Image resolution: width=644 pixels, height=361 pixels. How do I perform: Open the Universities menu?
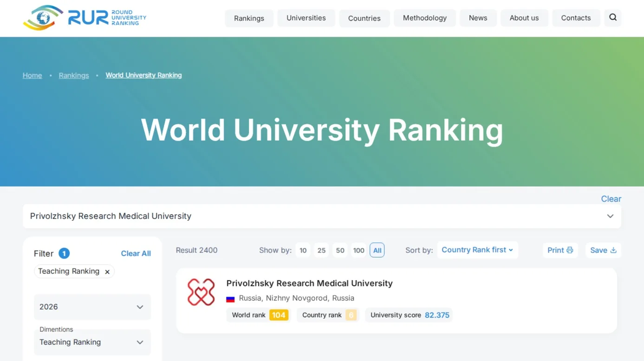tap(306, 18)
